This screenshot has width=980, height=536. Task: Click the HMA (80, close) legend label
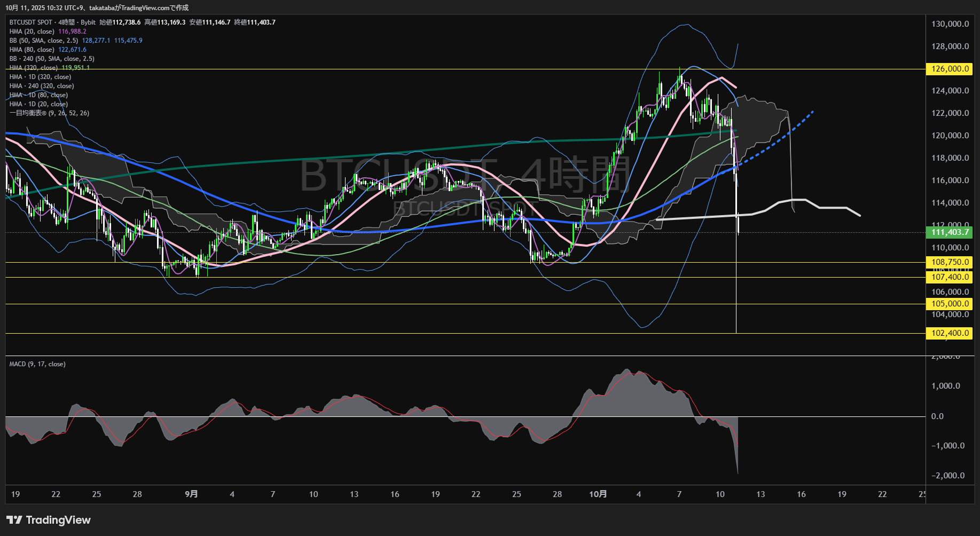[x=32, y=50]
